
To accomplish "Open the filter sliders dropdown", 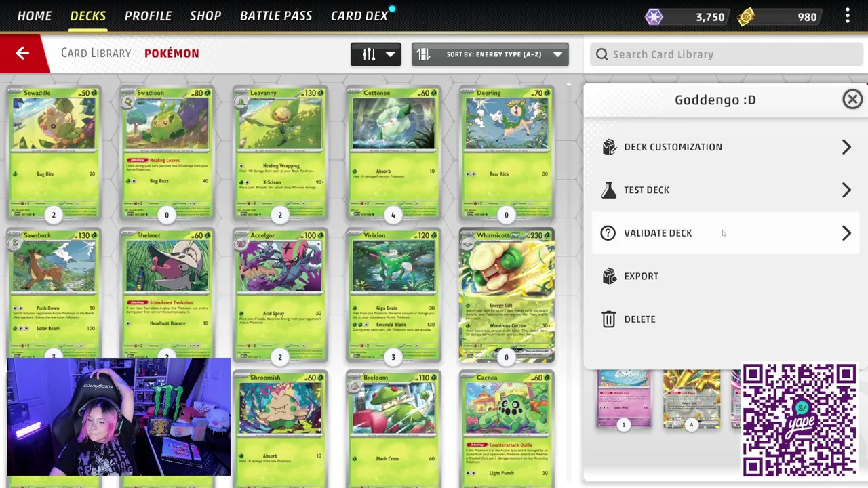I will (376, 54).
